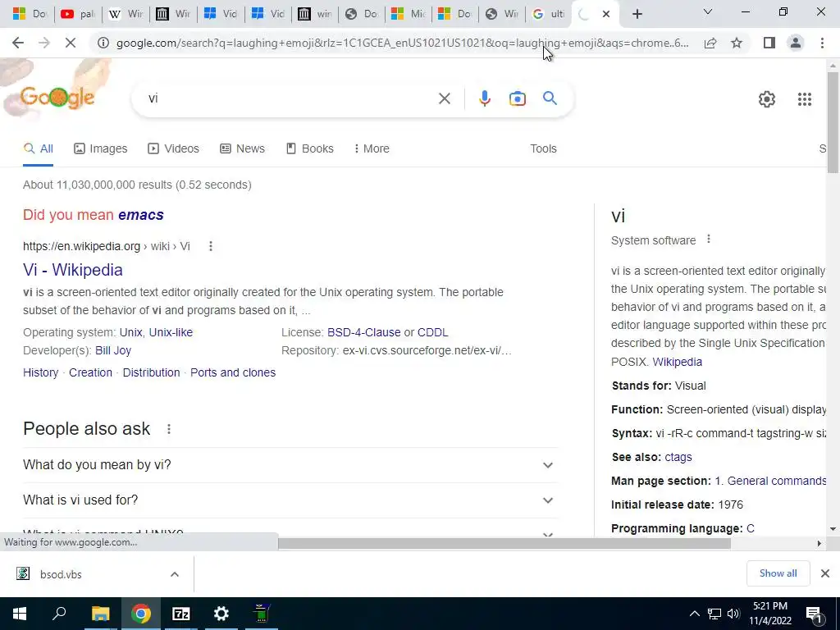Switch to Videos results
Screen dimensions: 840x630
click(x=174, y=149)
